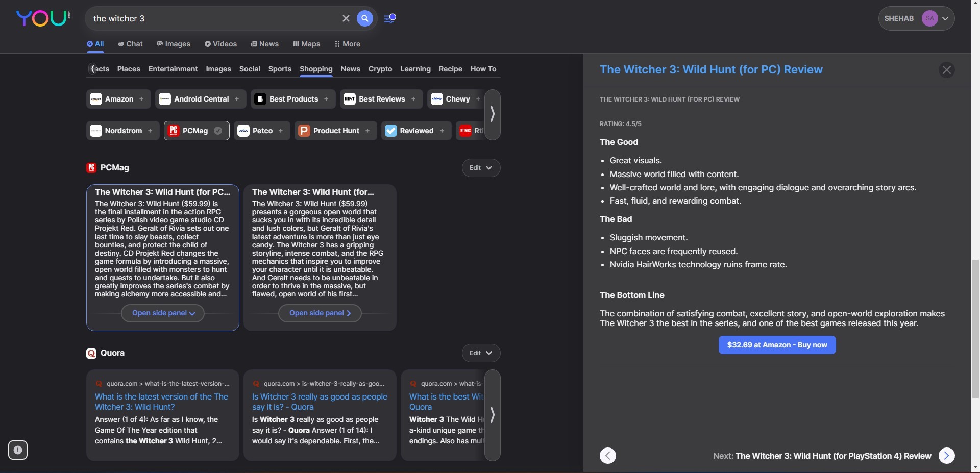This screenshot has height=473, width=980.
Task: Go to next PlayStation 4 review arrow
Action: [947, 456]
